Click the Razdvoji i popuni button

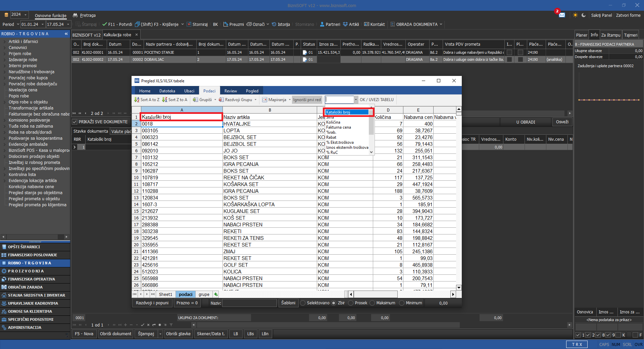[152, 303]
